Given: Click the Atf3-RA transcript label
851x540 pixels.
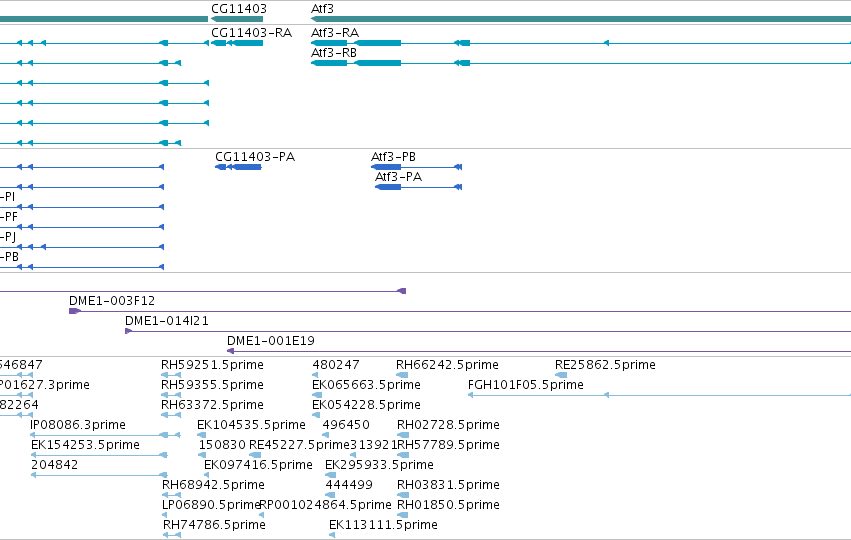Looking at the screenshot, I should pyautogui.click(x=335, y=33).
